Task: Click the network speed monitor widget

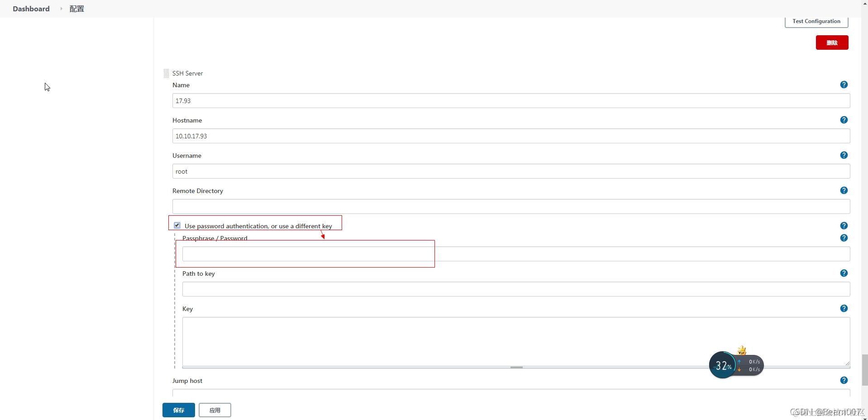Action: point(736,365)
